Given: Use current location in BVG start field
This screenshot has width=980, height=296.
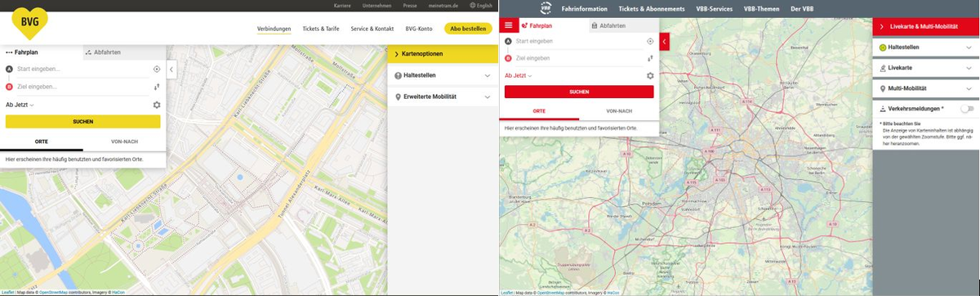Looking at the screenshot, I should point(156,69).
